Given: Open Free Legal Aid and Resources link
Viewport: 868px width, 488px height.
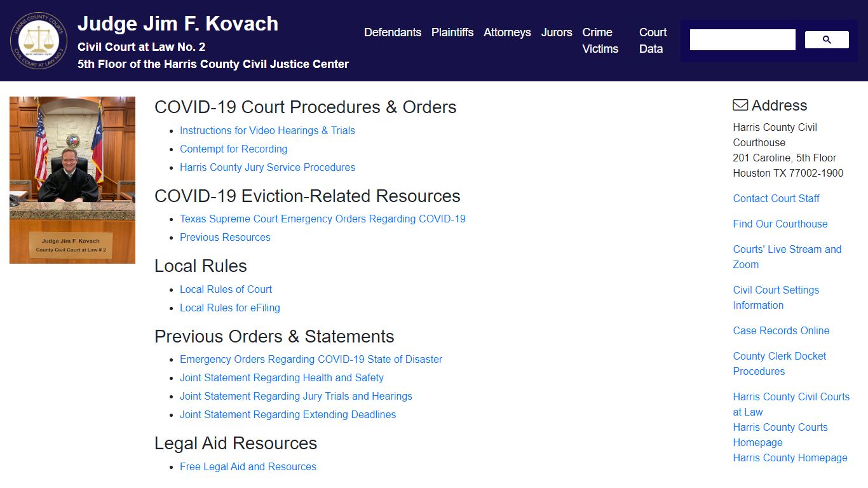Looking at the screenshot, I should point(248,466).
